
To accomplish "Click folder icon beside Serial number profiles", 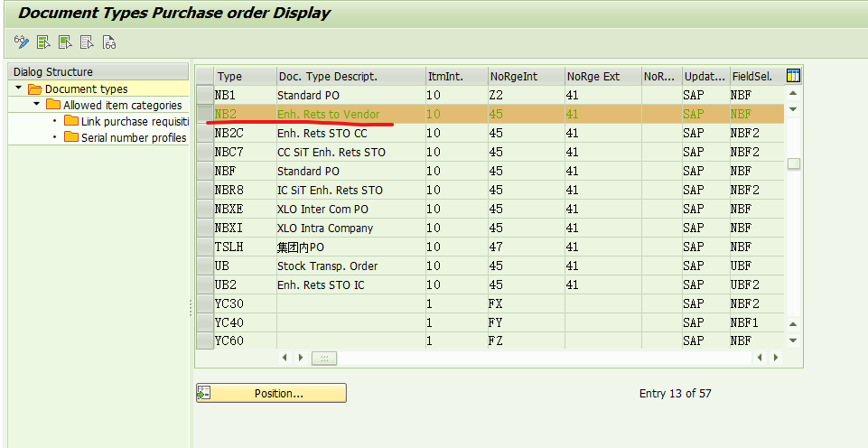I will tap(71, 136).
